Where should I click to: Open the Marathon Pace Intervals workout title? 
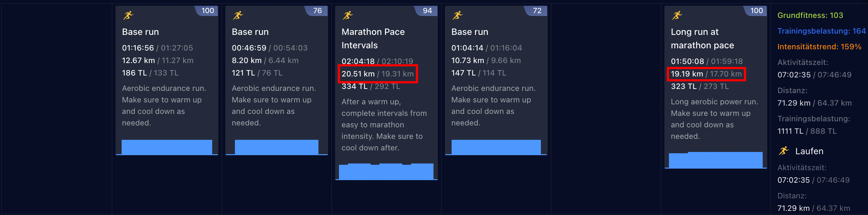[373, 38]
